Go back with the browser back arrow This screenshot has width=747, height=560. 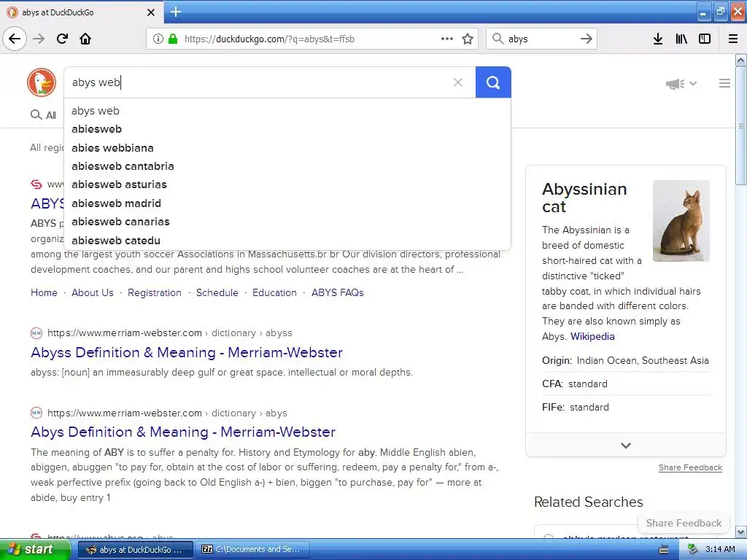click(15, 39)
